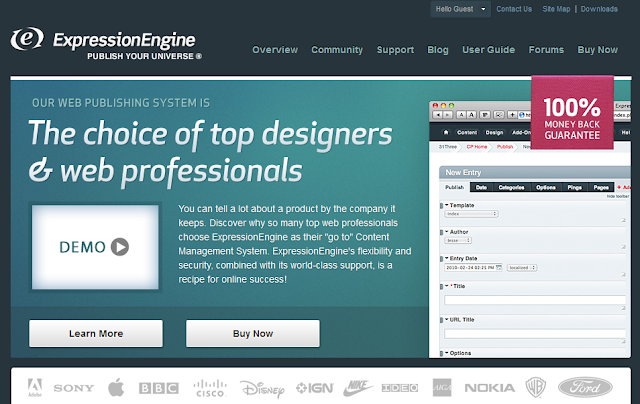Click the Learn More button
The image size is (640, 404).
tap(96, 333)
